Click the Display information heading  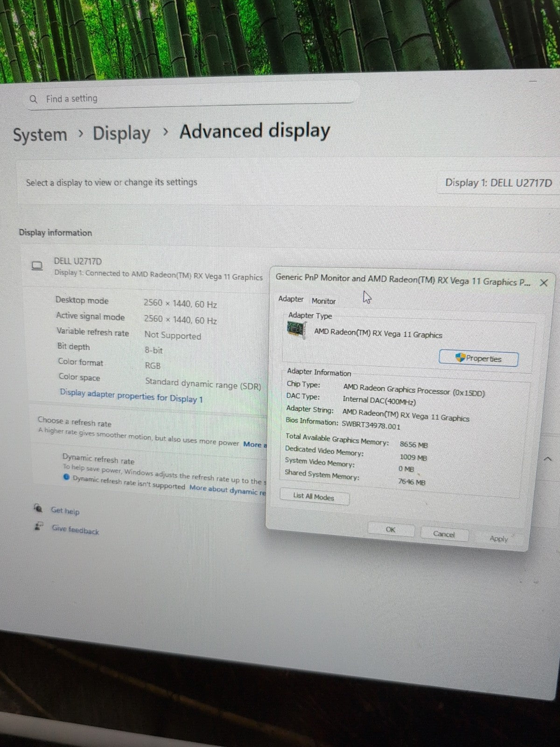(x=55, y=233)
